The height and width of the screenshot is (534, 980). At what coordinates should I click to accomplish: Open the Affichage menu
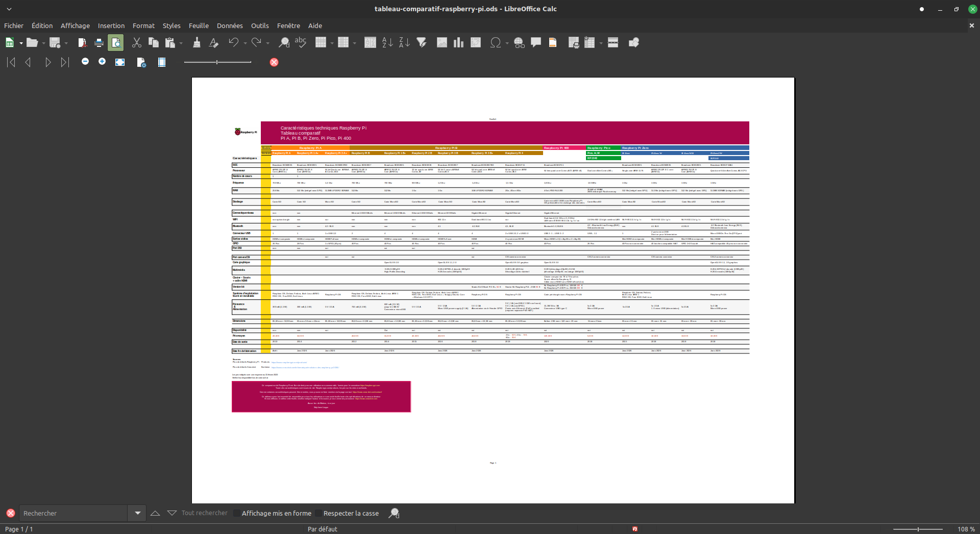tap(75, 26)
